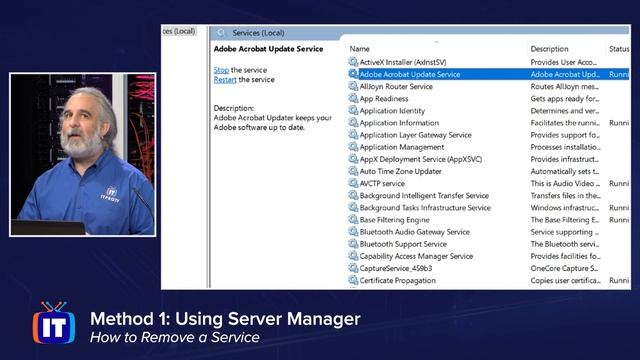This screenshot has width=640, height=360.
Task: Click the gear icon of Adobe Acrobat Update Service row
Action: coord(353,74)
